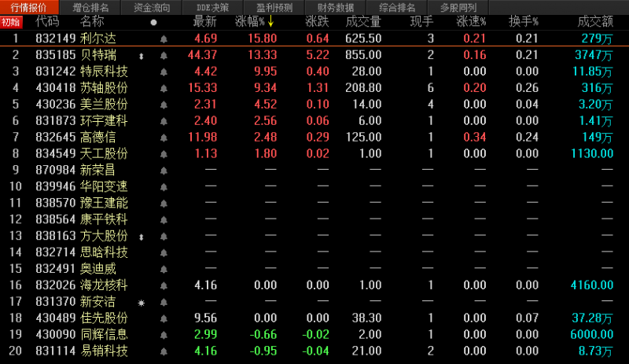The image size is (629, 364).
Task: Click bell icon for 佳先股份
Action: [164, 319]
